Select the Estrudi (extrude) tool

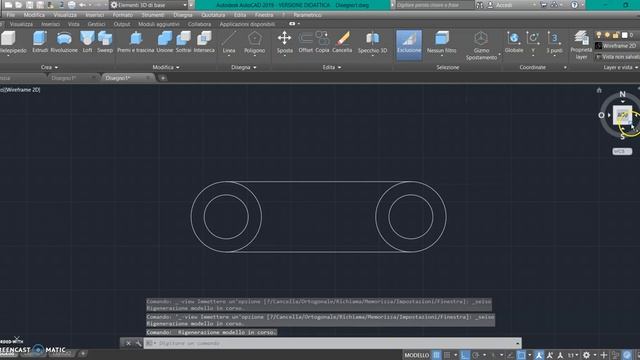tap(40, 42)
